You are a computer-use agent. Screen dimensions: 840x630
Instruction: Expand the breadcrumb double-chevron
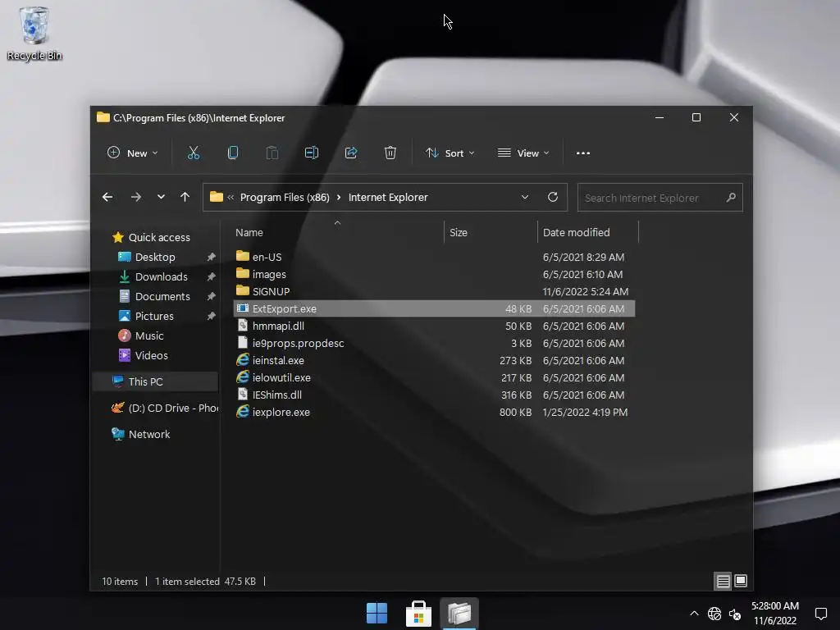[x=231, y=197]
